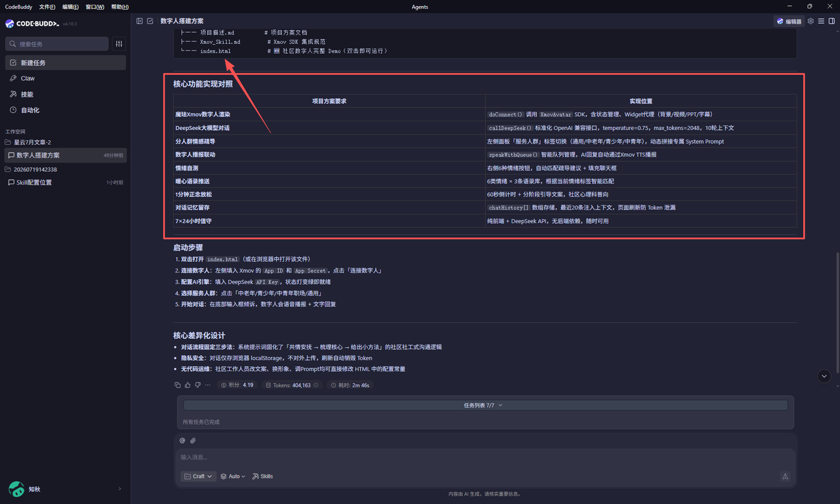Open the Auto model dropdown

pos(233,476)
